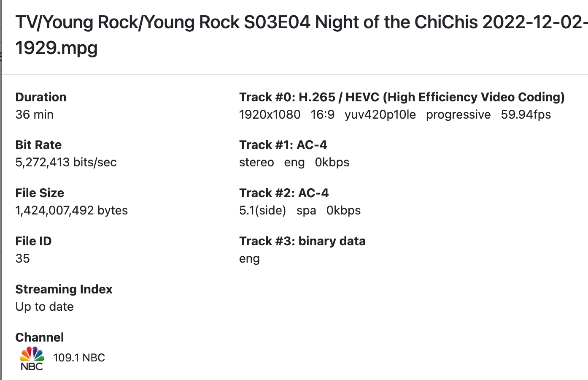Click the Track #3 binary data heading
Viewport: 588px width, 380px height.
point(302,241)
